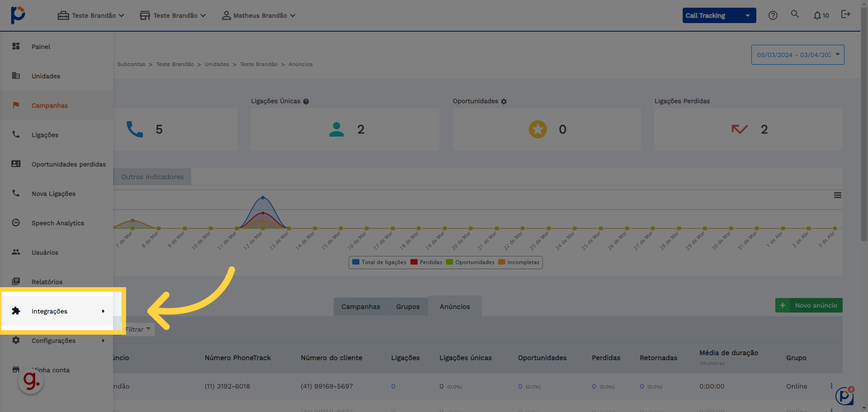868x412 pixels.
Task: Click the Unidades building icon
Action: (x=16, y=76)
